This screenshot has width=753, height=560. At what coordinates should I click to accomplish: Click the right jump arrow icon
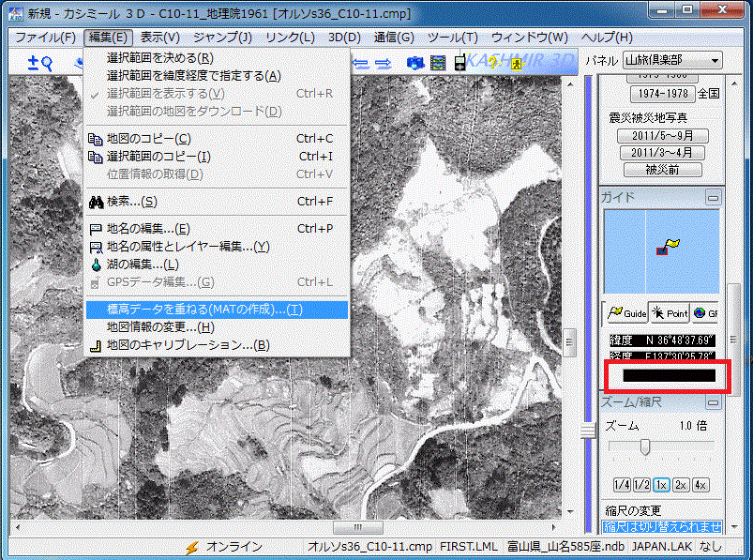382,64
